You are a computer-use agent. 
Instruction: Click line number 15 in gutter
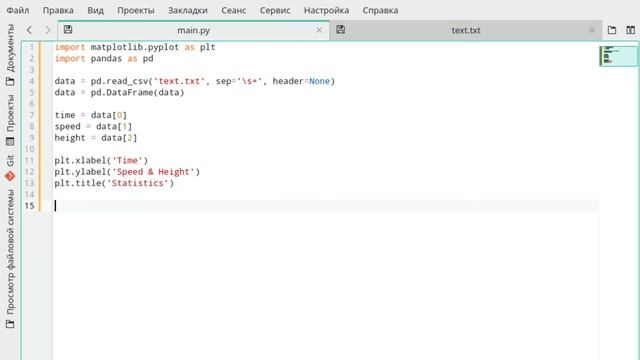[29, 205]
